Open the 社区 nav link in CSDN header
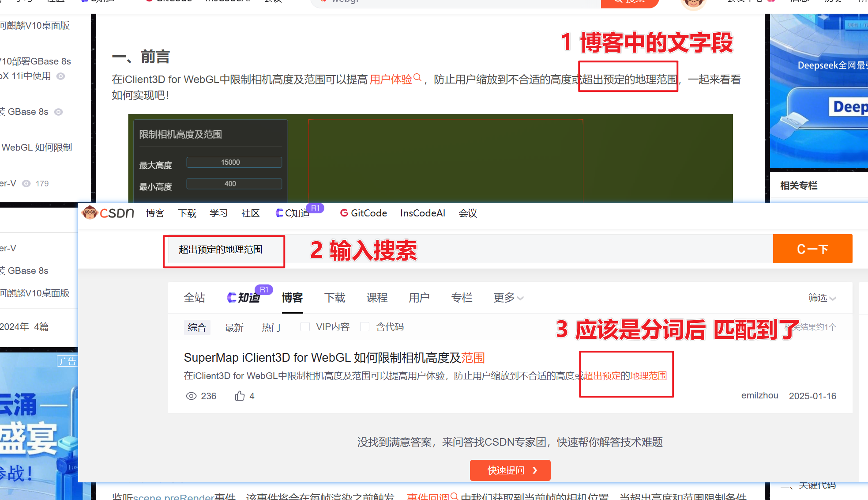Screen dimensions: 868x500 (251, 213)
